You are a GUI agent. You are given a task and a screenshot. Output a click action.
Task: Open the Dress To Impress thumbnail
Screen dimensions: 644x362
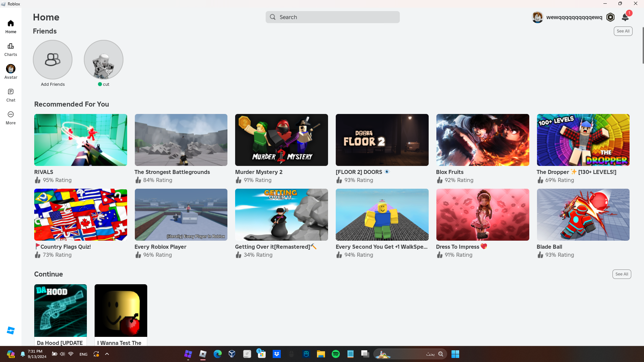[x=483, y=215]
